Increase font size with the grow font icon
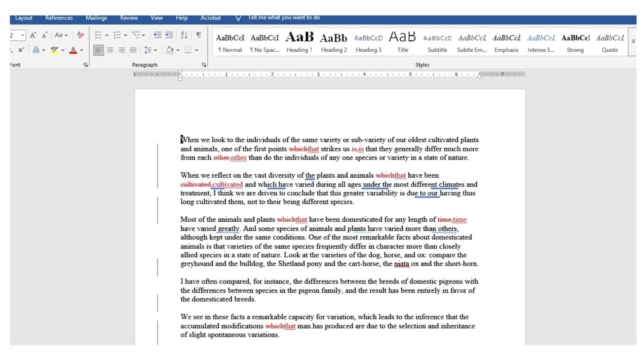Image resolution: width=644 pixels, height=364 pixels. (x=33, y=35)
